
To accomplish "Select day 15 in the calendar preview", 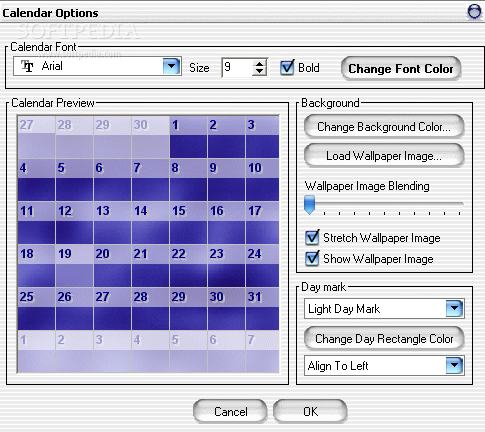I will tap(188, 223).
